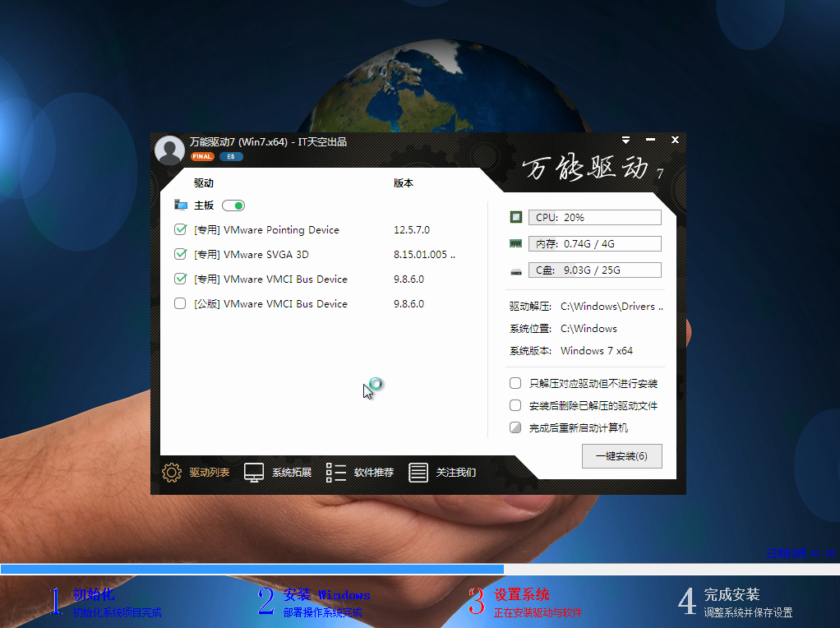Click the C盘 disk drive icon
This screenshot has height=628, width=840.
pyautogui.click(x=515, y=270)
